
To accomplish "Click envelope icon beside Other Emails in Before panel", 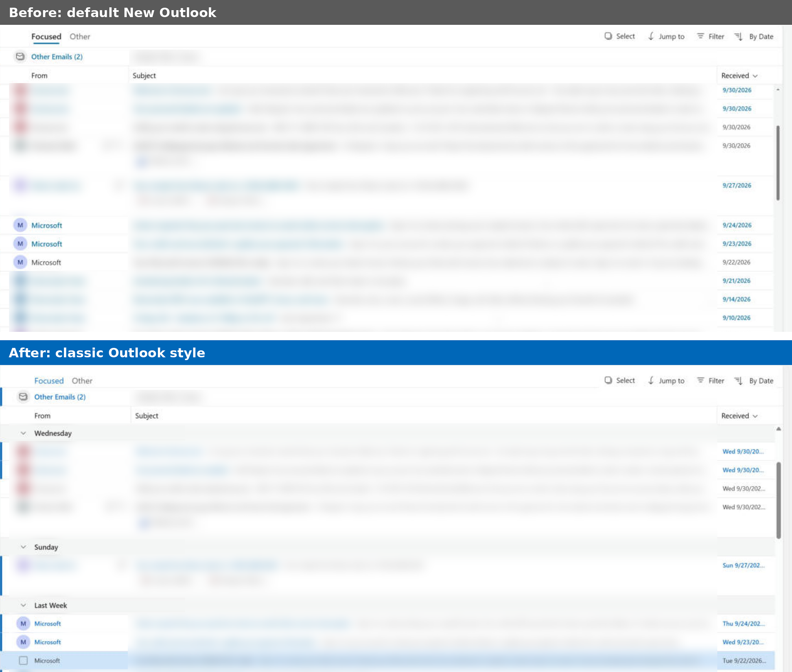I will [20, 57].
